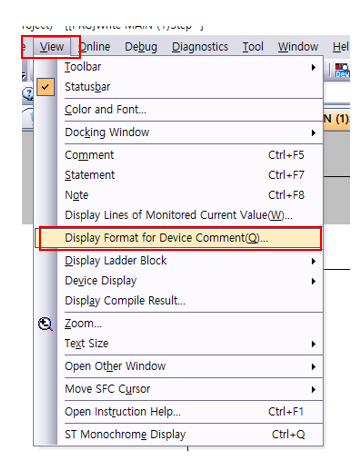Expand the Text Size submenu
Viewport: 362px width, 457px height.
[179, 343]
